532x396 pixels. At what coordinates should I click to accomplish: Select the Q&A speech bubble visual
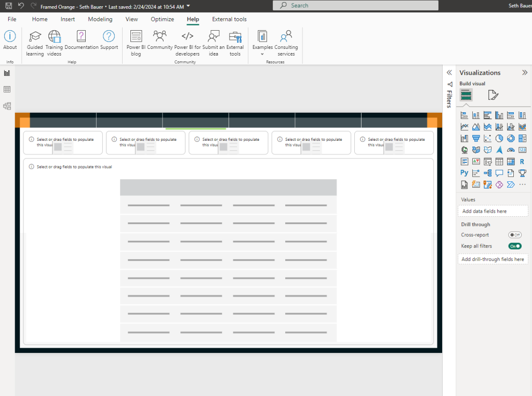[499, 173]
